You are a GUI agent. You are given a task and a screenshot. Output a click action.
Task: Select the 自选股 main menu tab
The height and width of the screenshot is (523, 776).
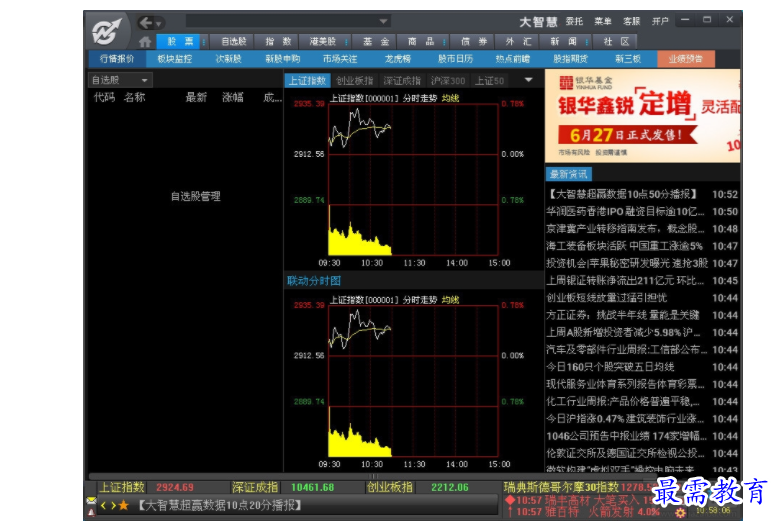tap(234, 42)
